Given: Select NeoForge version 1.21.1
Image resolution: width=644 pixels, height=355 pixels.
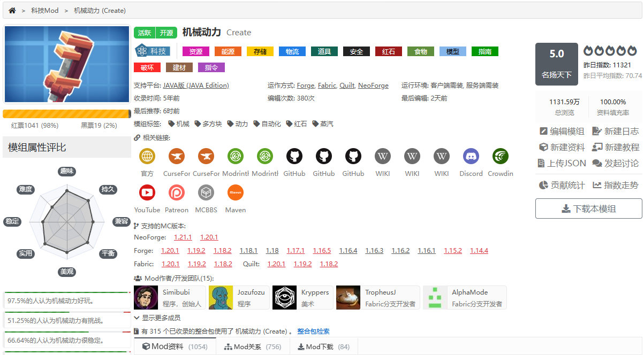Looking at the screenshot, I should tap(183, 237).
